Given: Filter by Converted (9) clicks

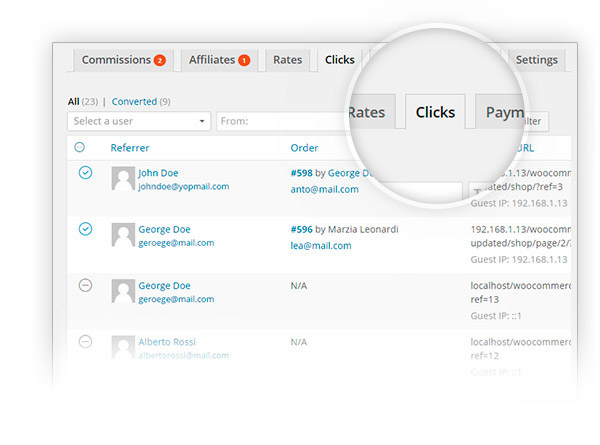Looking at the screenshot, I should click(x=141, y=102).
